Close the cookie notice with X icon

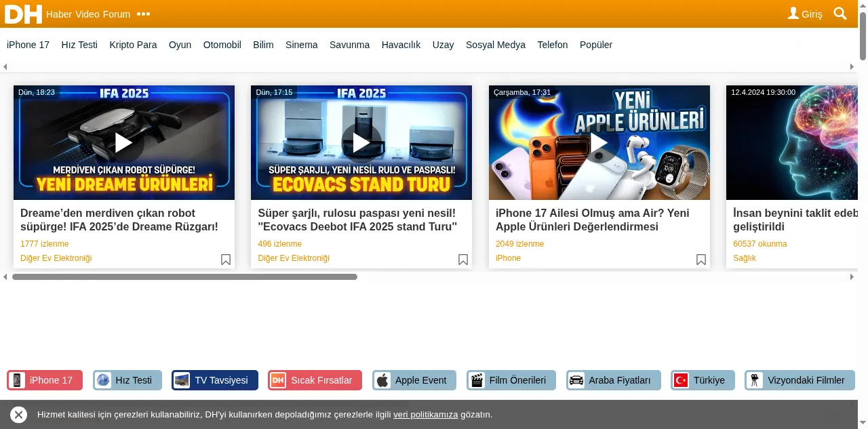coord(18,415)
